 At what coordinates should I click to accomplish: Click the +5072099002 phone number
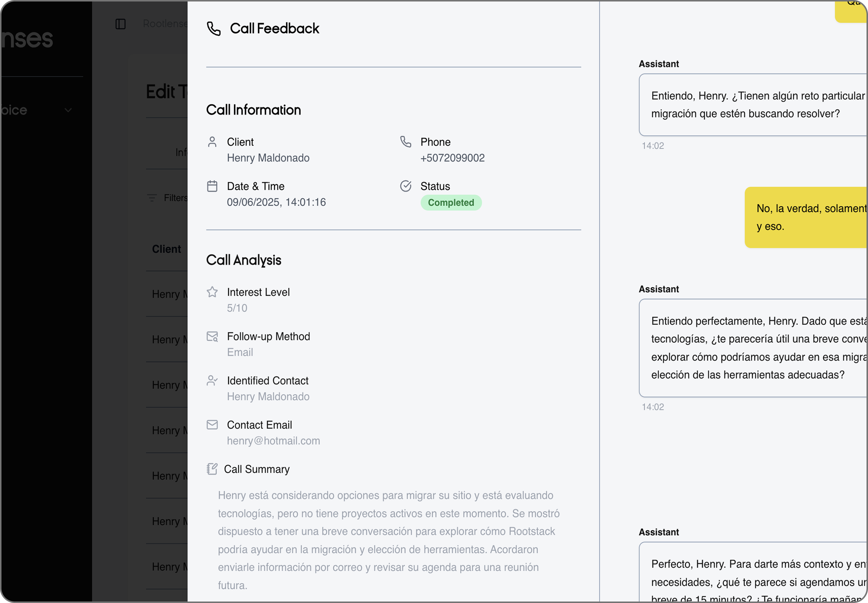coord(453,158)
